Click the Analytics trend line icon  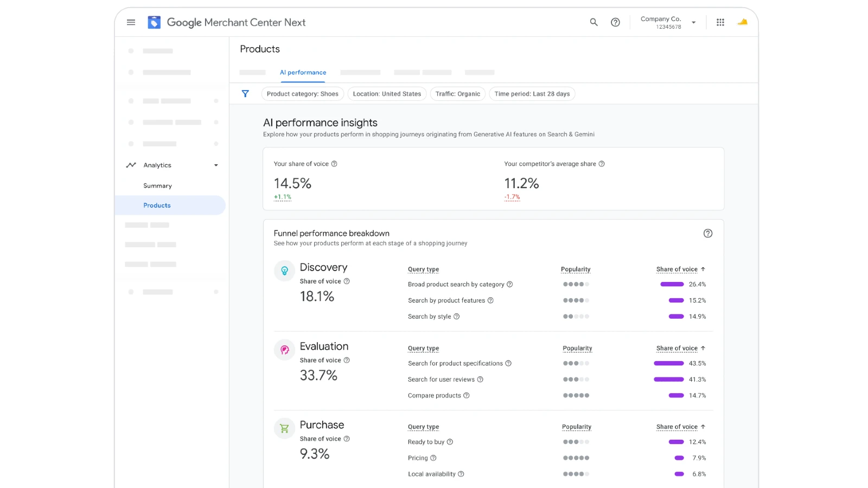131,165
